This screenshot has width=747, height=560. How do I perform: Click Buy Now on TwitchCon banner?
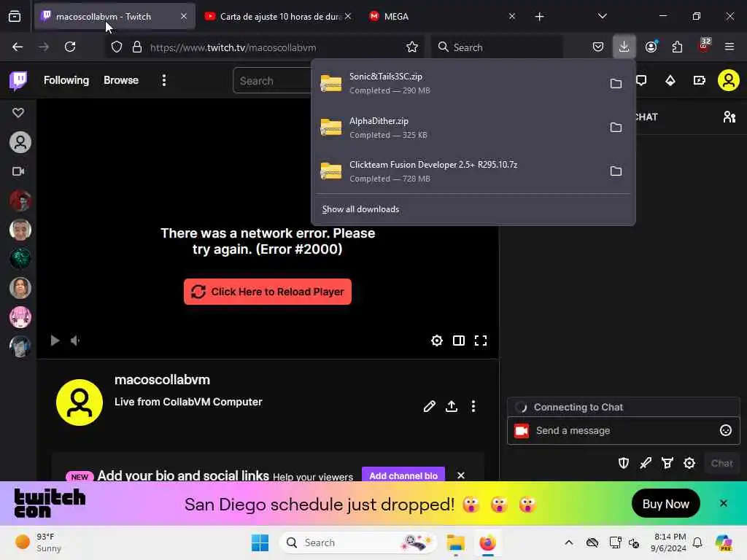point(665,503)
